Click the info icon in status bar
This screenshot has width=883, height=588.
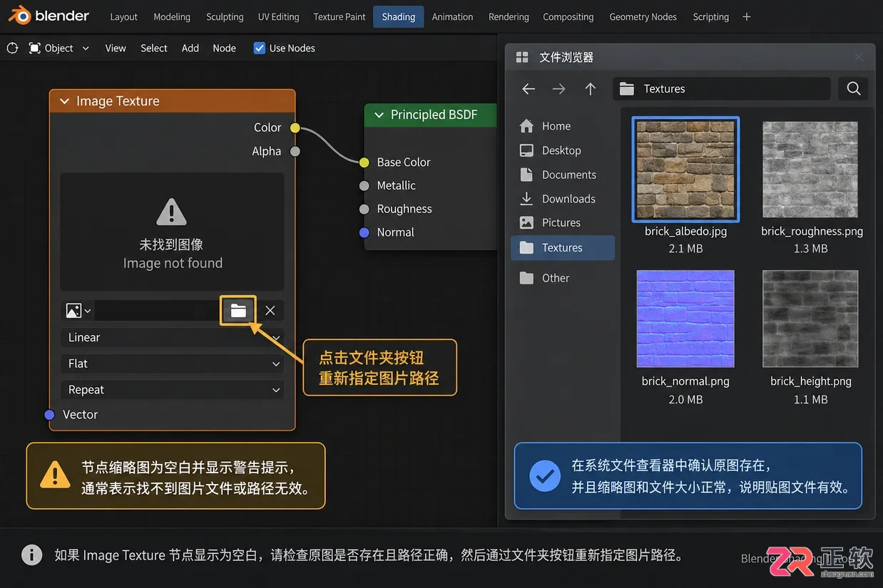tap(31, 555)
